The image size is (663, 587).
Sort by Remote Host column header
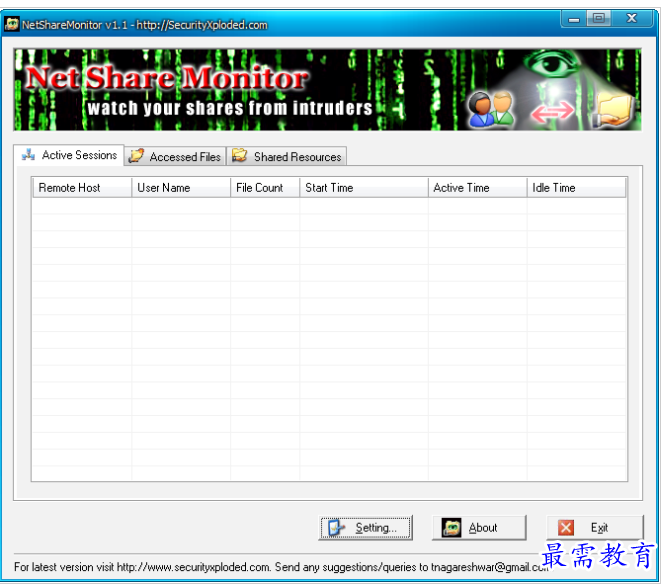tap(82, 188)
